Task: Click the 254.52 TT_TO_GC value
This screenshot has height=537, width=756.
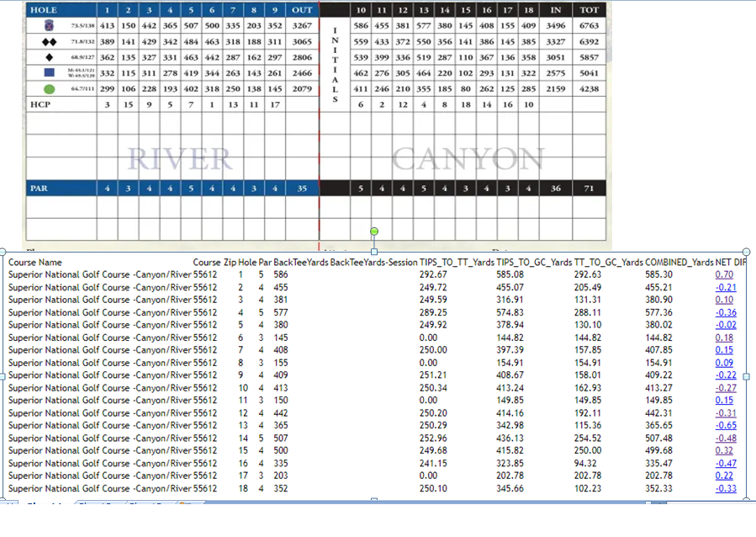Action: tap(588, 438)
